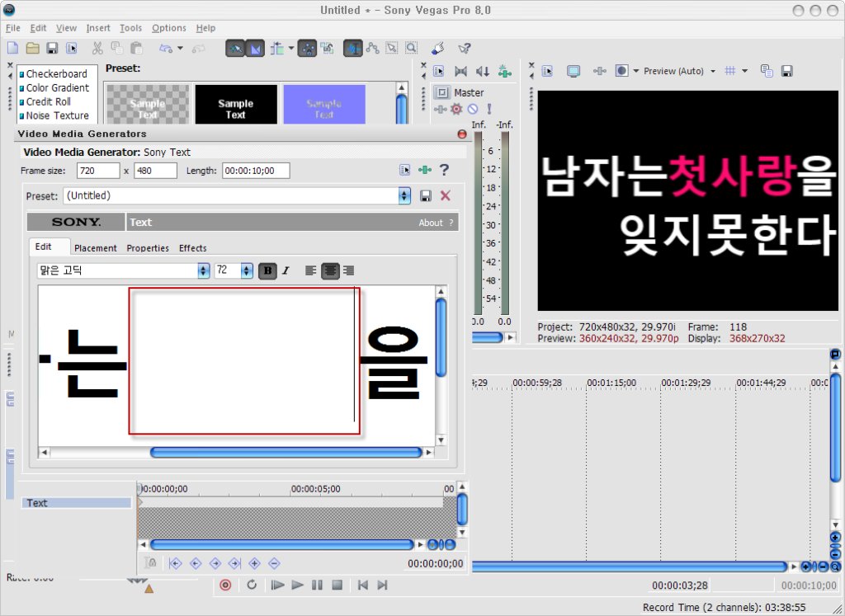Expand split-screen view dropdown arrow

[x=636, y=71]
